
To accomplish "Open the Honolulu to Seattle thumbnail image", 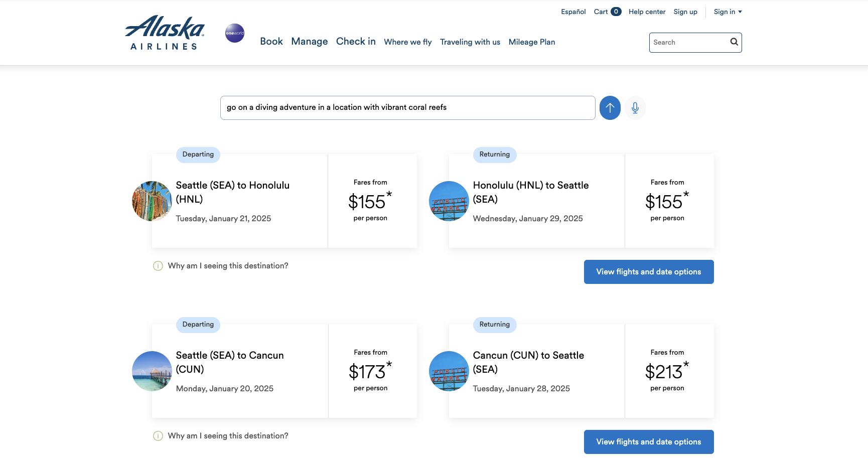I will pyautogui.click(x=449, y=201).
